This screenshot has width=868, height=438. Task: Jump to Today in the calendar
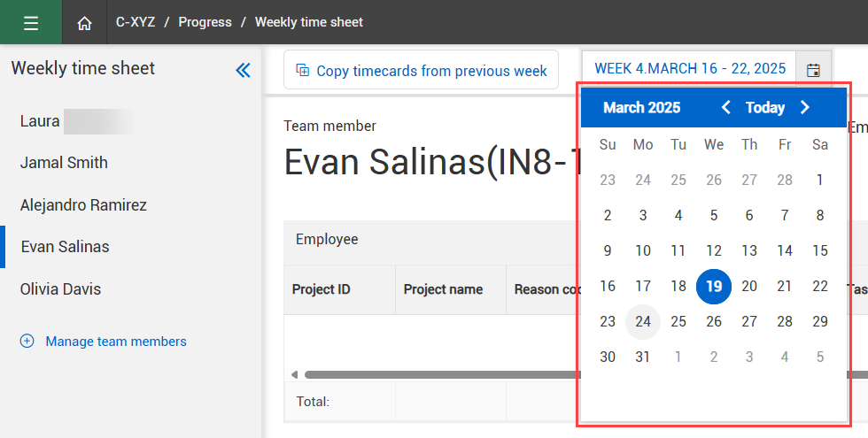765,108
